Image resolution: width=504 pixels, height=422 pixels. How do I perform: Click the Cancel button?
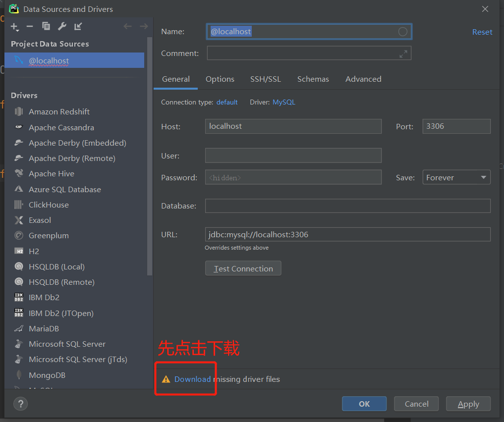[416, 404]
